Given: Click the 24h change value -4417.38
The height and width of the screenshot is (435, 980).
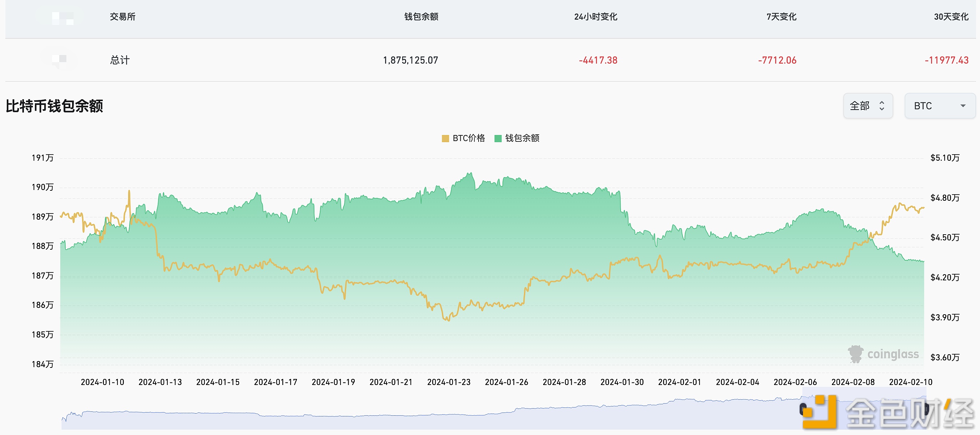Looking at the screenshot, I should (x=598, y=60).
